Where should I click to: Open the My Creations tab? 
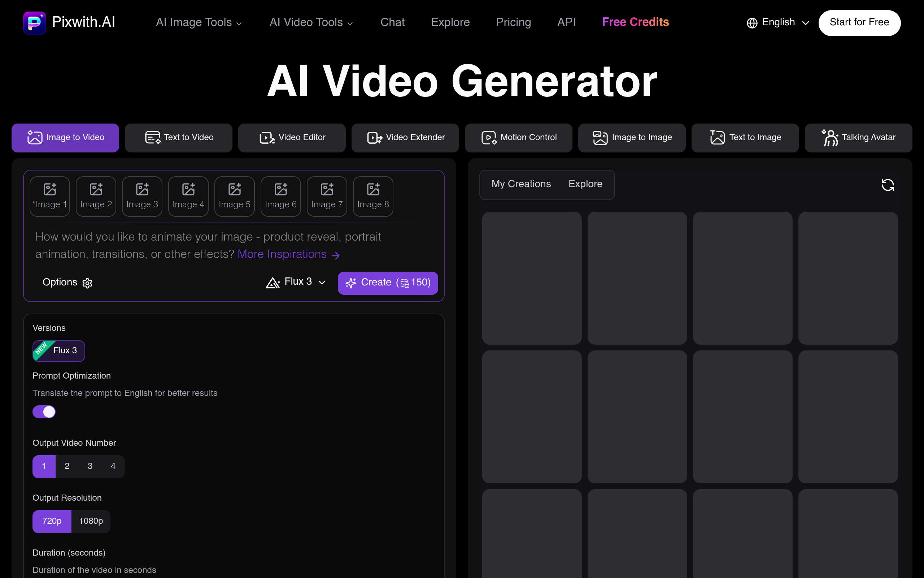coord(521,184)
